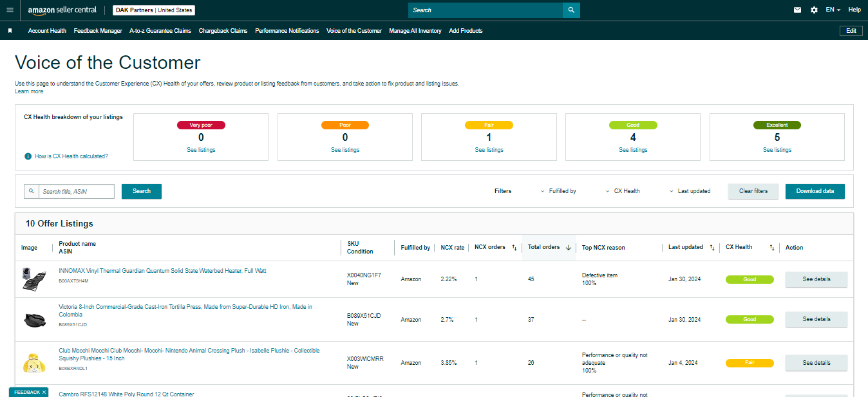See listings under Poor
This screenshot has width=868, height=397.
tap(345, 150)
